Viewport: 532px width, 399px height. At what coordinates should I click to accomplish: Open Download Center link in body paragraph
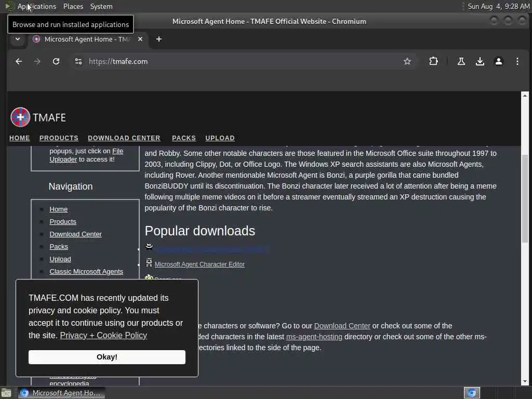342,326
